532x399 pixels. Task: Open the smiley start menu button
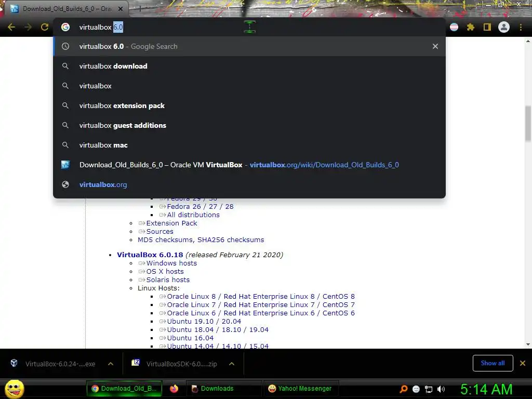(14, 389)
